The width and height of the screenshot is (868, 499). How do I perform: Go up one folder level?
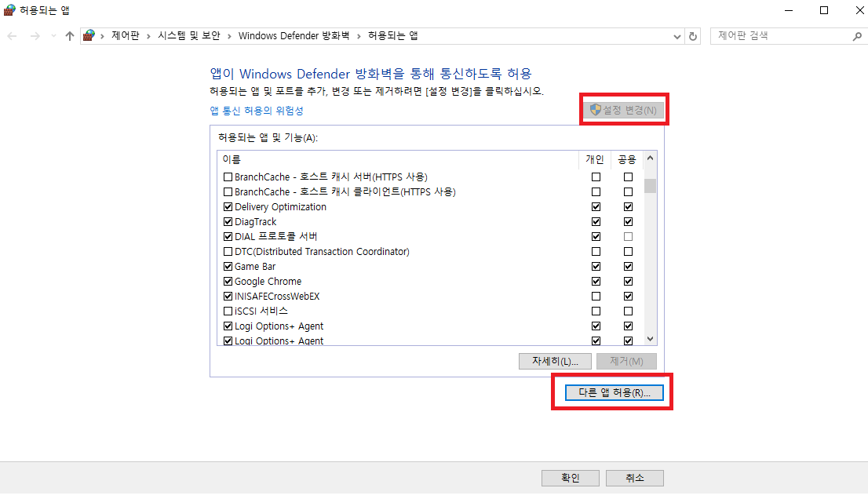(69, 36)
